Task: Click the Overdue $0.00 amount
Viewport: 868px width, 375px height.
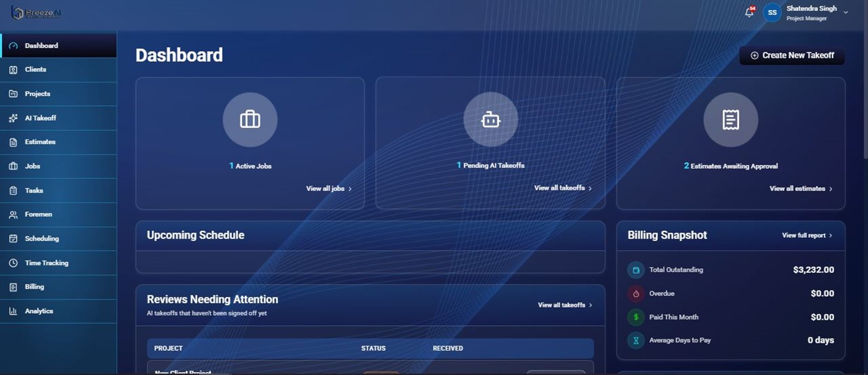Action: pyautogui.click(x=822, y=294)
